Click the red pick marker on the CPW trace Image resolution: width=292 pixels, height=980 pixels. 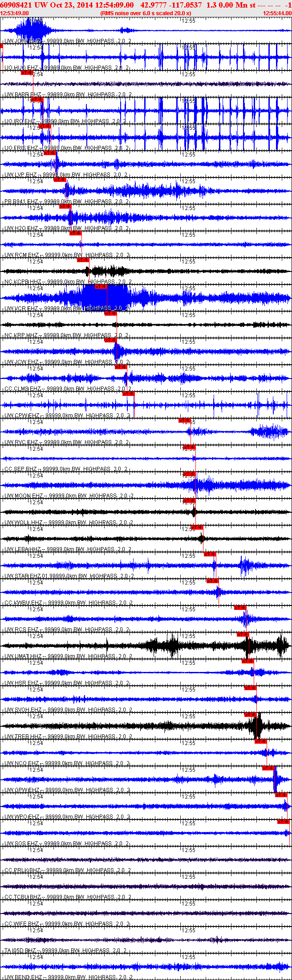pyautogui.click(x=129, y=394)
